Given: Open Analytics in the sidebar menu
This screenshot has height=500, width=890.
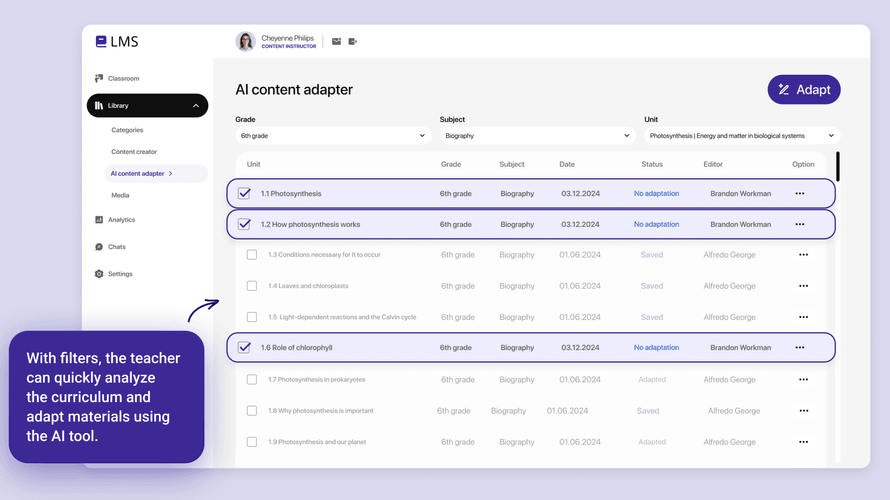Looking at the screenshot, I should click(121, 220).
